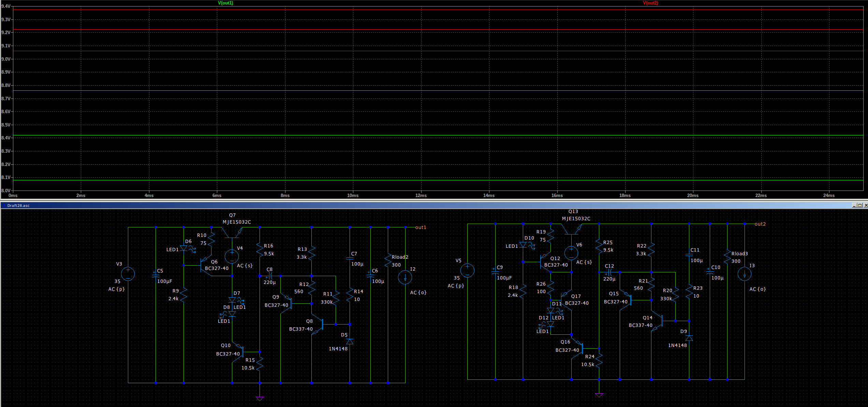Click the R11 value text 330k
The image size is (868, 407).
coord(326,302)
